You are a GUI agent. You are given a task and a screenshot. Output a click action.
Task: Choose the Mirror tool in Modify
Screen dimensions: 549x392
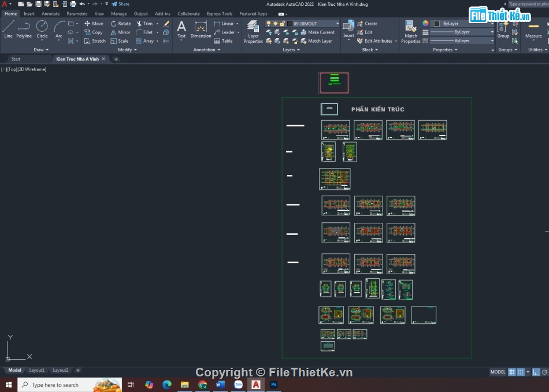click(120, 32)
